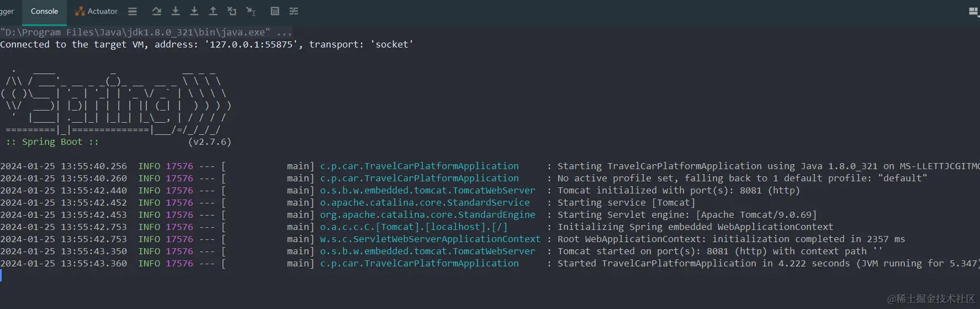Click java.exe command line with ellipsis
The width and height of the screenshot is (980, 309).
[146, 32]
